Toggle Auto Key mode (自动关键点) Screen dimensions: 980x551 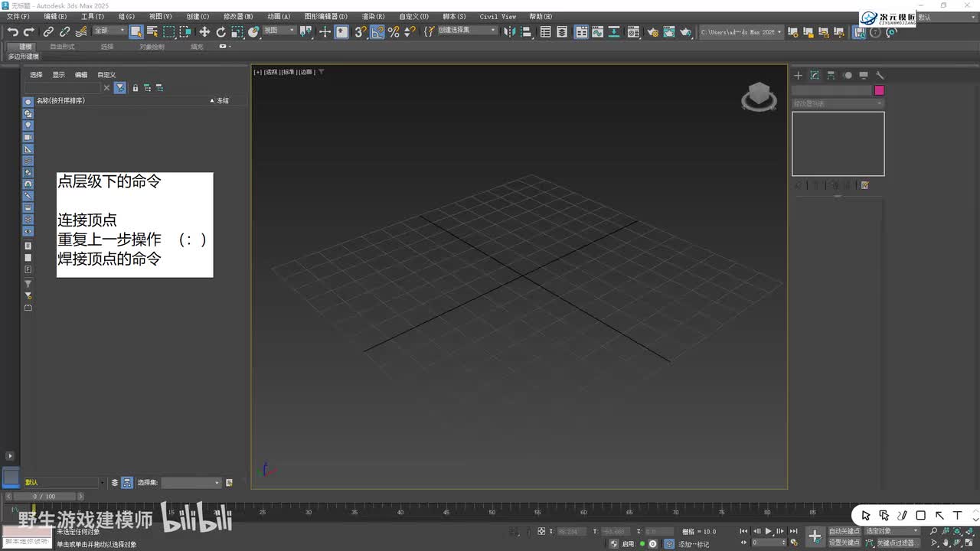click(844, 531)
